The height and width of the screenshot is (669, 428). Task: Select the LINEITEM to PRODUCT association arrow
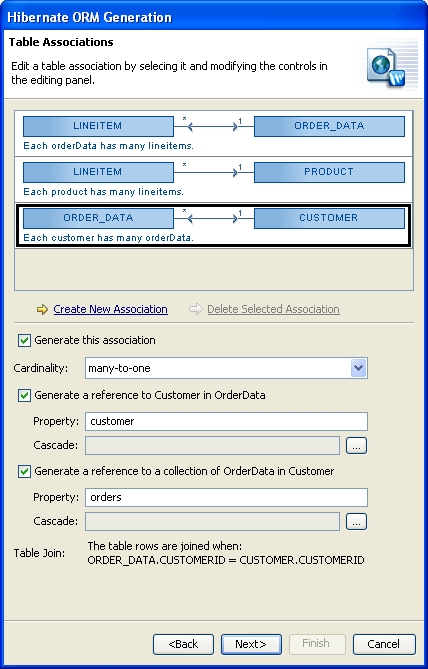pos(213,172)
